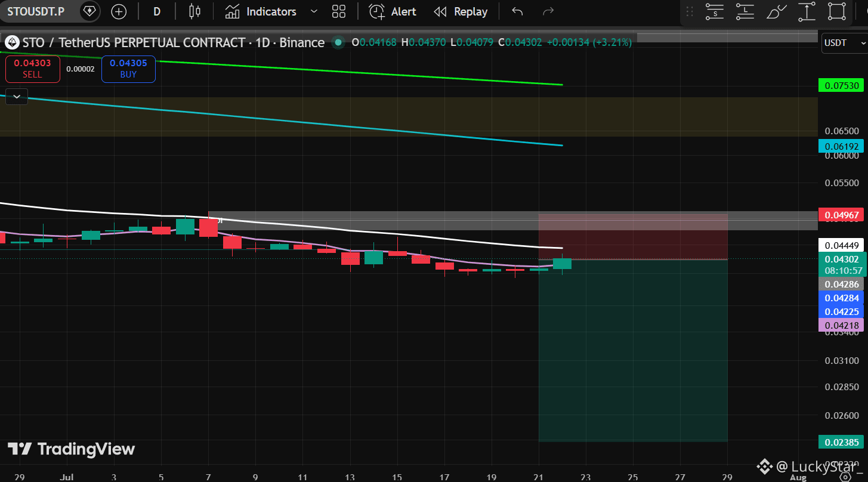This screenshot has width=868, height=482.
Task: Redo the last undone action
Action: click(x=548, y=11)
